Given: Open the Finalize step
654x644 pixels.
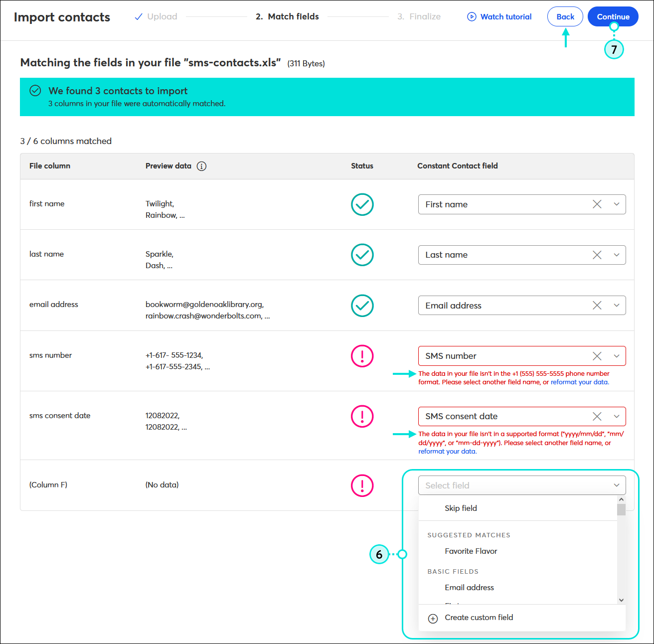Looking at the screenshot, I should coord(419,16).
